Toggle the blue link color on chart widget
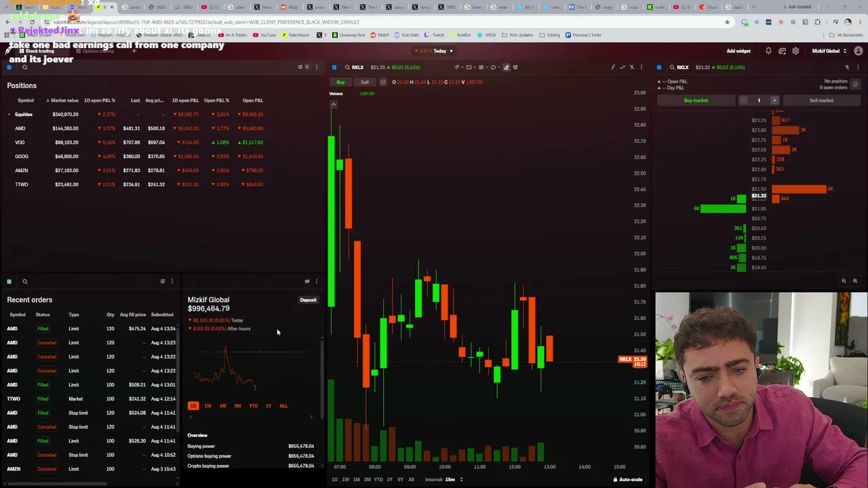 [x=334, y=67]
